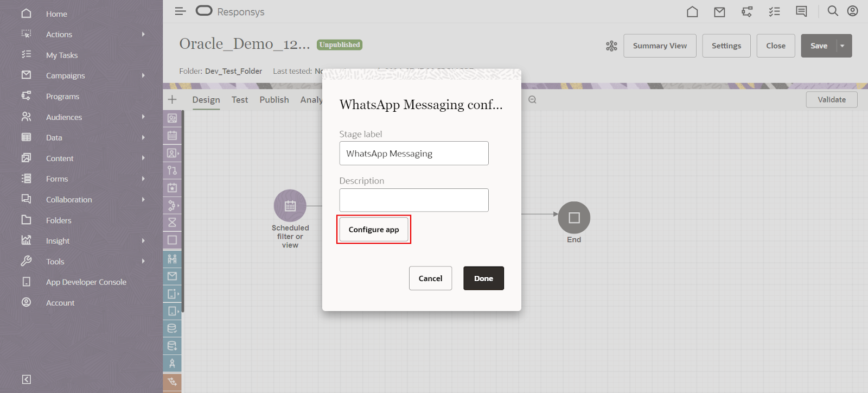Switch to the Publish tab
Image resolution: width=868 pixels, height=393 pixels.
(275, 100)
